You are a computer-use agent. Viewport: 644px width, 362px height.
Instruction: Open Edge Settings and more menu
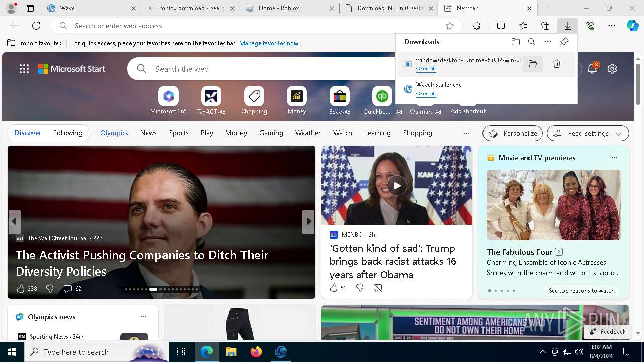(x=612, y=26)
